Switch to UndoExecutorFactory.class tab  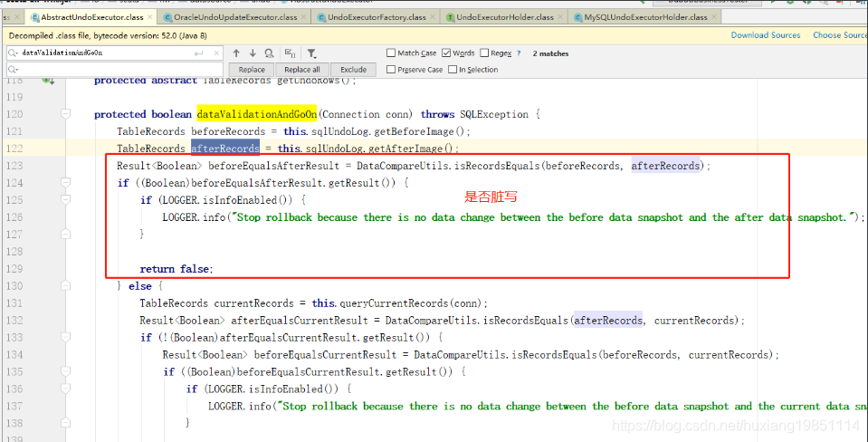click(x=377, y=17)
